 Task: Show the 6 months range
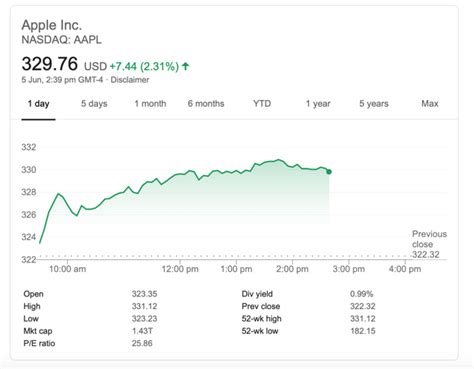point(206,104)
